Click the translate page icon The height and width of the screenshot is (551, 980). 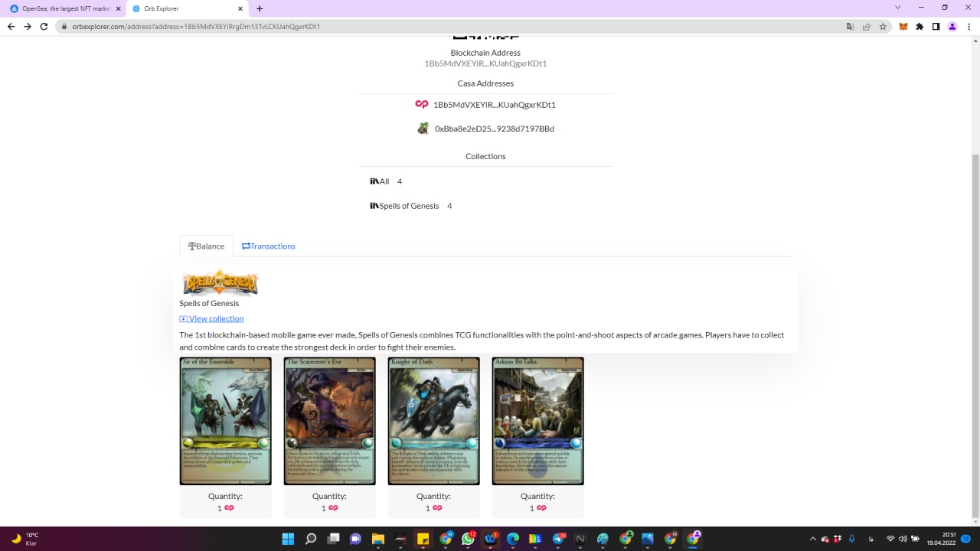[x=850, y=26]
